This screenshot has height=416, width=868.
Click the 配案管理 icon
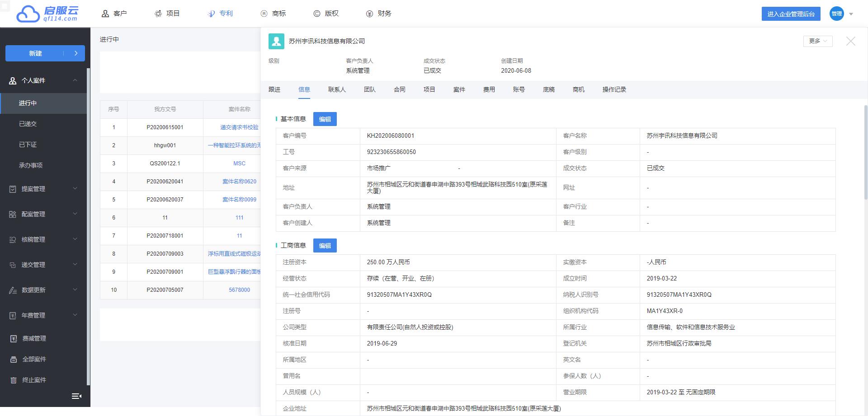13,214
